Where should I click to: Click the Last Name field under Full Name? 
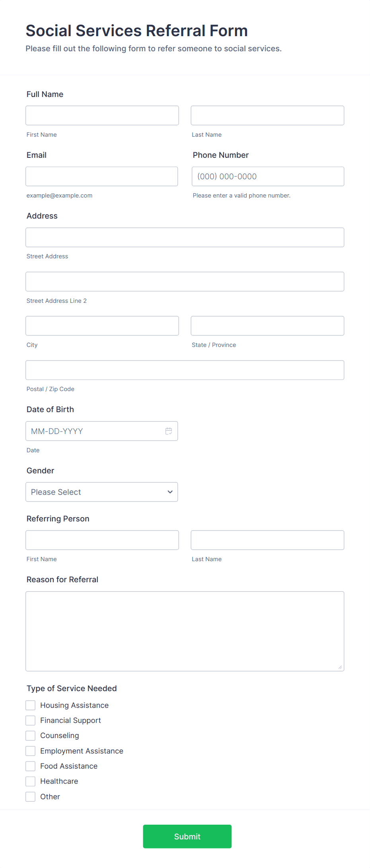click(x=267, y=115)
